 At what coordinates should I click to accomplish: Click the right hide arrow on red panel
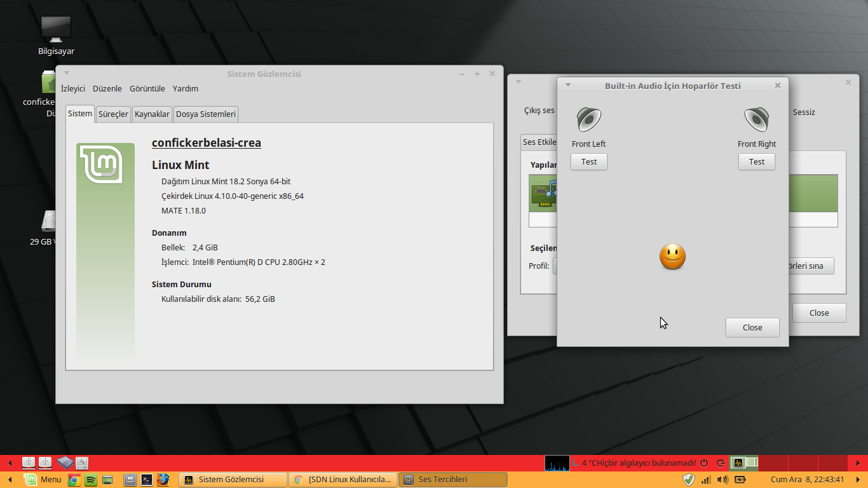(858, 463)
